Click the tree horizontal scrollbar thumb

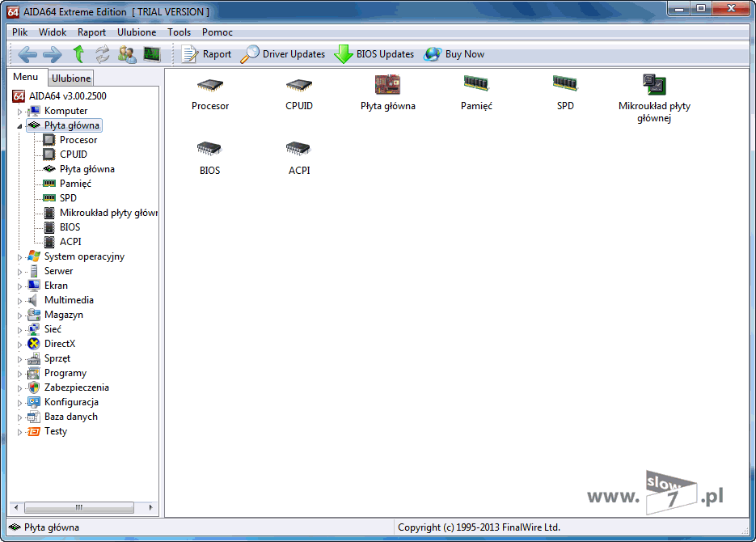79,507
